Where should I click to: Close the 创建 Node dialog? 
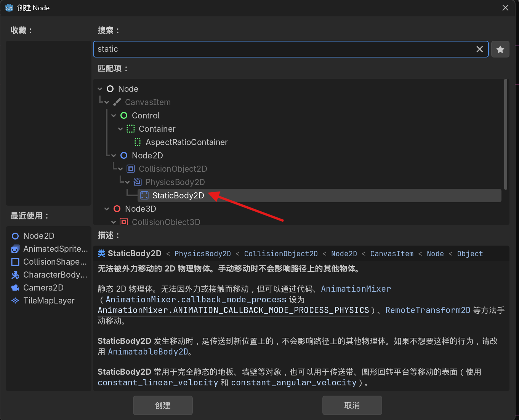(505, 8)
